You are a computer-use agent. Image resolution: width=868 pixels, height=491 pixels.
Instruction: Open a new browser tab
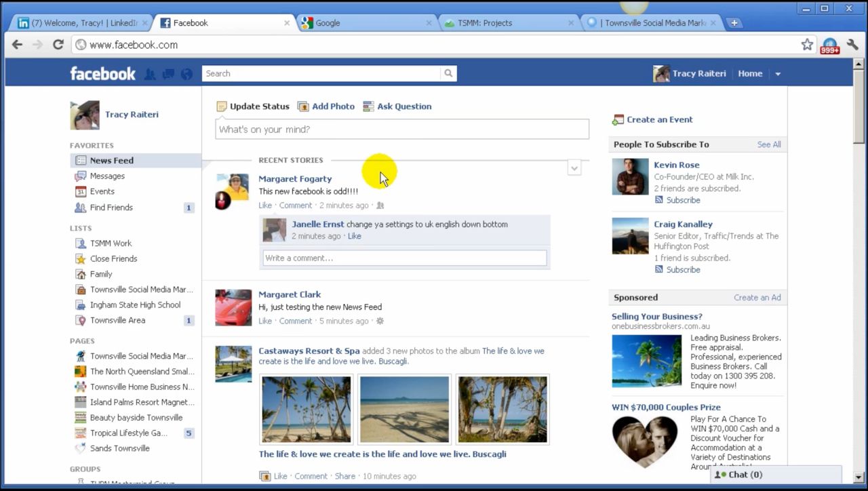tap(733, 23)
